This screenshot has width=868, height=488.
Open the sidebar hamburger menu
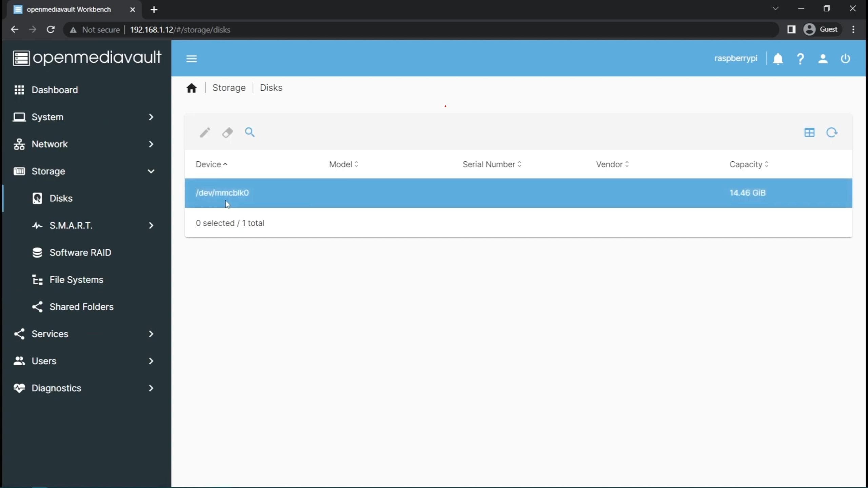[192, 58]
